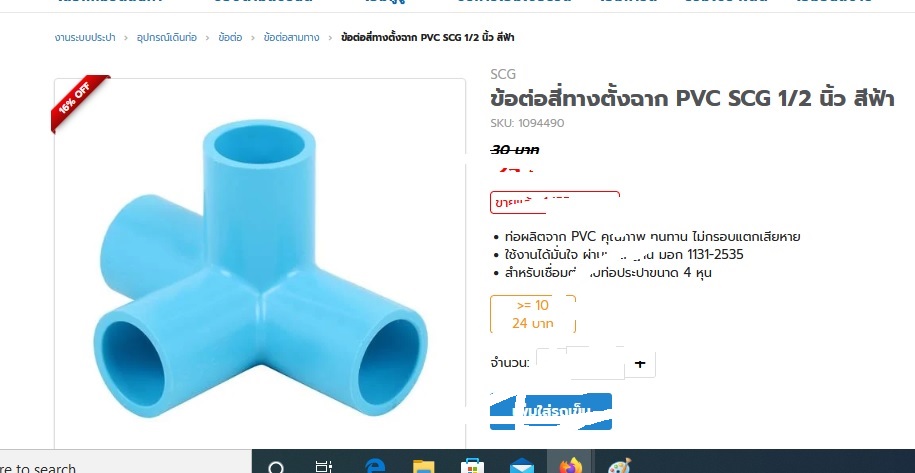This screenshot has height=473, width=915.
Task: Click the SCG brand link
Action: point(502,74)
